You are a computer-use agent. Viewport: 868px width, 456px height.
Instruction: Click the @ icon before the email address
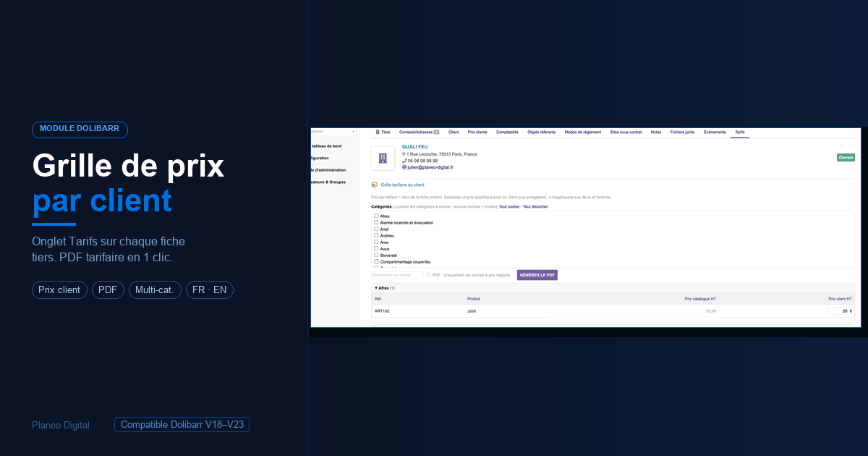tap(404, 167)
